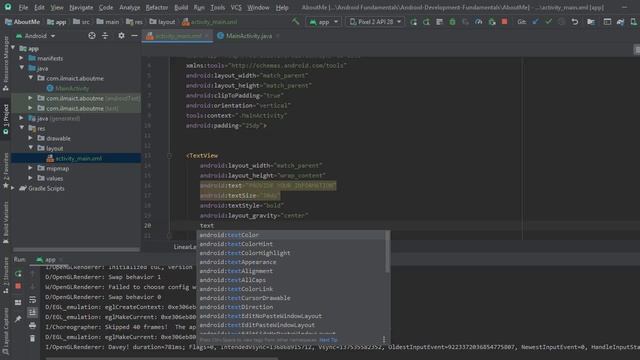This screenshot has height=360, width=640.
Task: Open the Refactor menu
Action: (157, 7)
